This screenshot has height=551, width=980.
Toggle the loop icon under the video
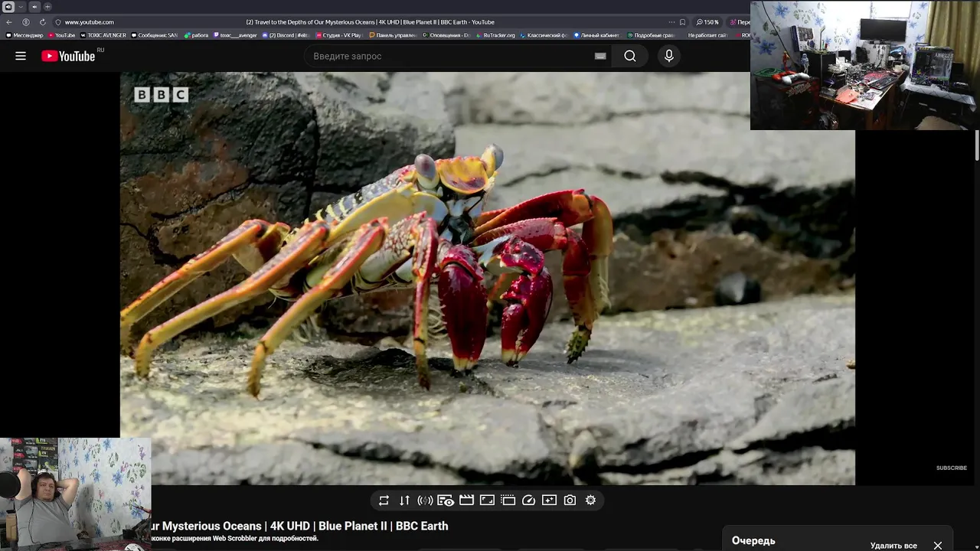pos(384,500)
